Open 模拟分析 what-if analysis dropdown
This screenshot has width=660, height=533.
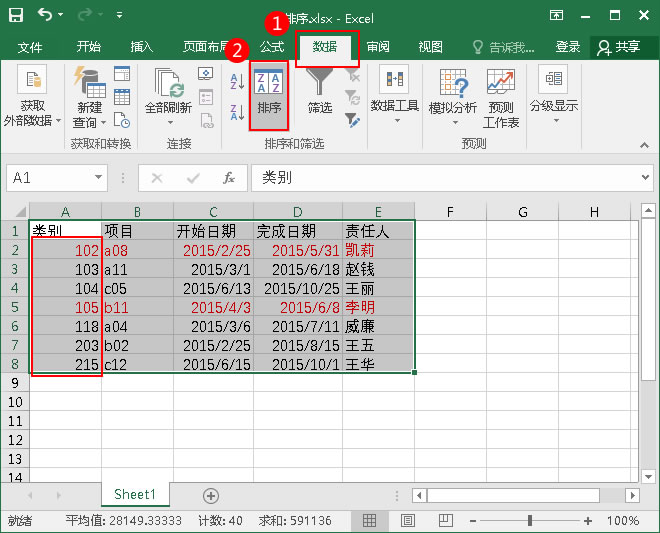click(453, 97)
